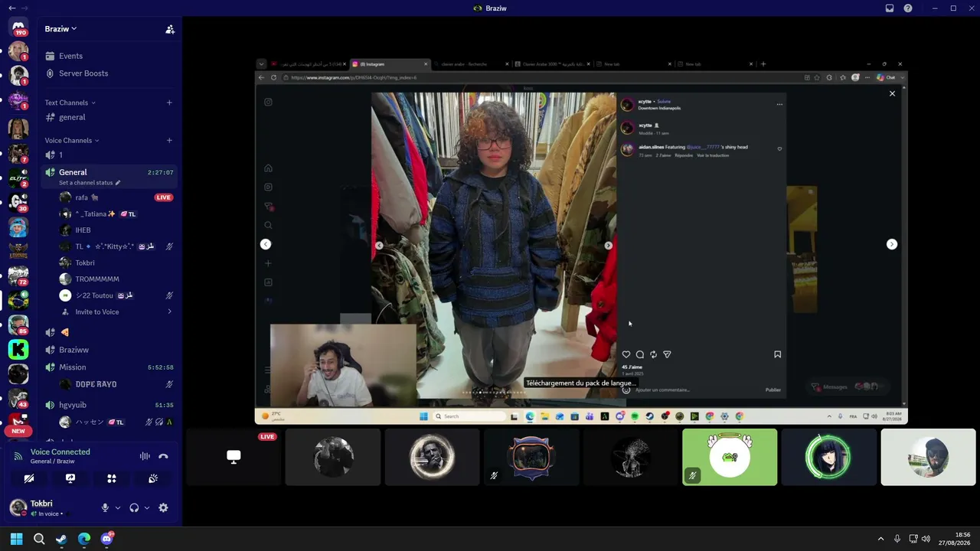Viewport: 980px width, 551px height.
Task: Mute the microphone
Action: (105, 508)
